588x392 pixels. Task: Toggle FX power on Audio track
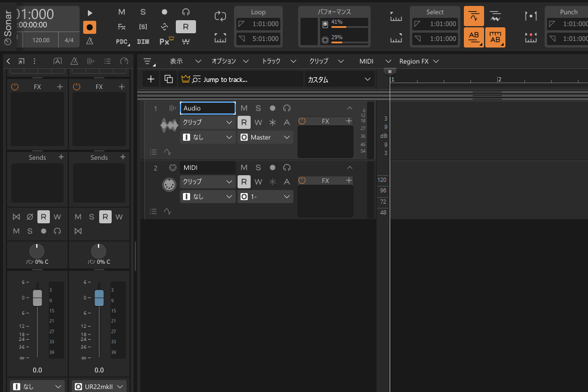[x=302, y=121]
